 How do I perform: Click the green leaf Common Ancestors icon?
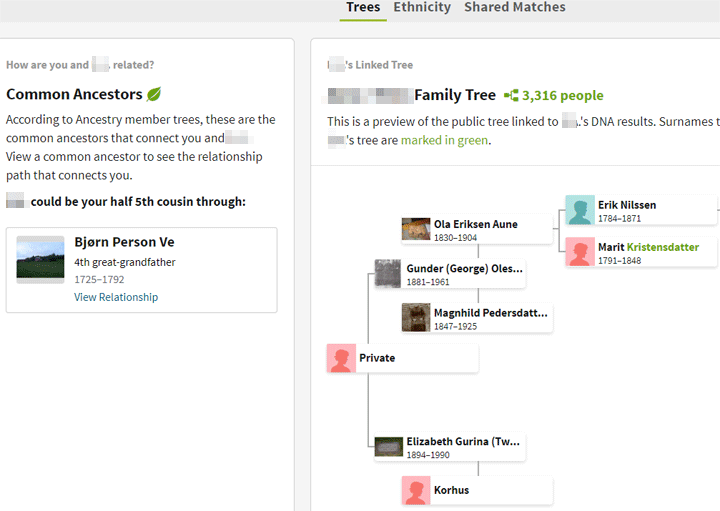click(x=154, y=94)
